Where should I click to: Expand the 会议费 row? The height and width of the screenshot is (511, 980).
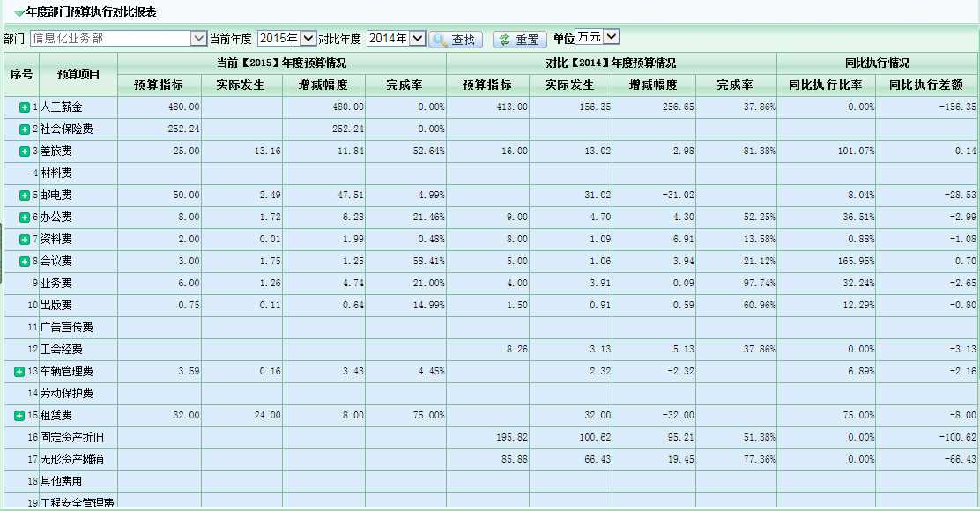pos(25,262)
